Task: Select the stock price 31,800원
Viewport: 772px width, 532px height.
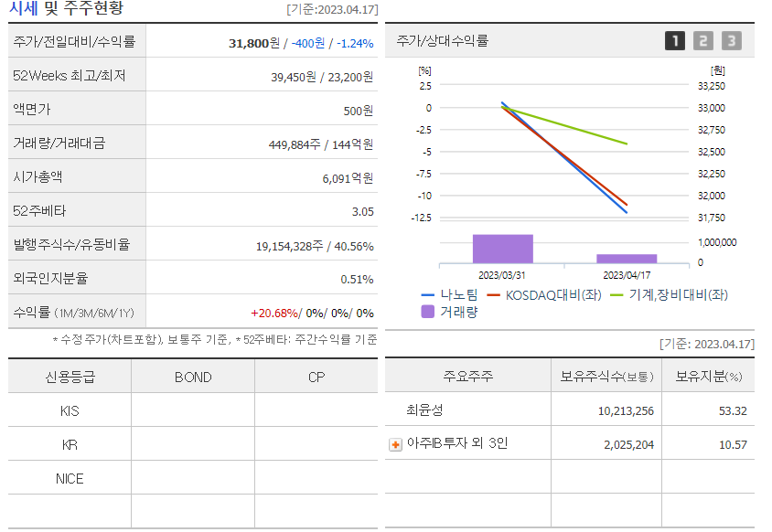Action: [x=254, y=43]
